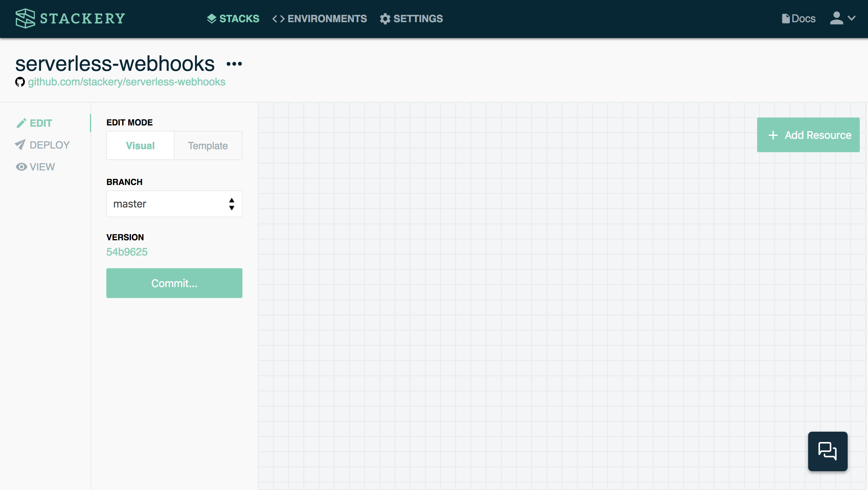Image resolution: width=868 pixels, height=490 pixels.
Task: Switch edit mode to Template
Action: coord(208,146)
